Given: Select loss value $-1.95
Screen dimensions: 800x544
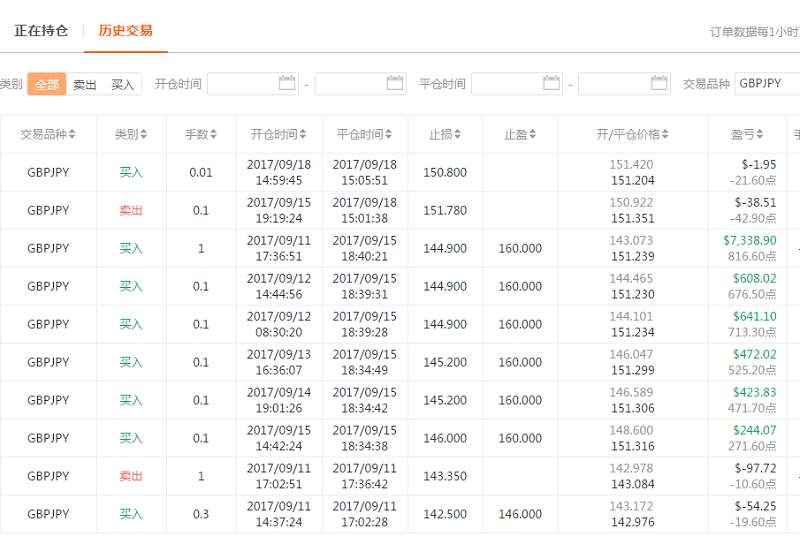Looking at the screenshot, I should coord(759,165).
